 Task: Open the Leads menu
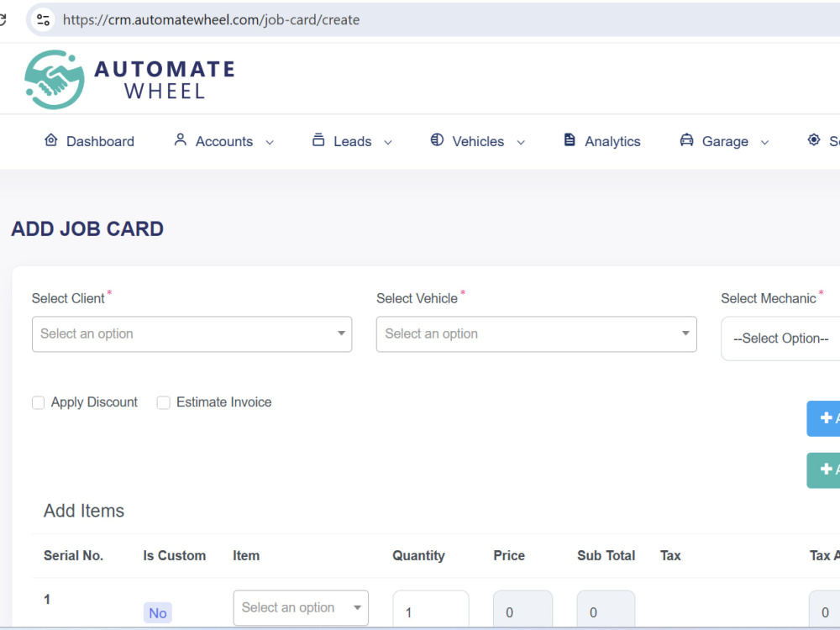pos(353,141)
